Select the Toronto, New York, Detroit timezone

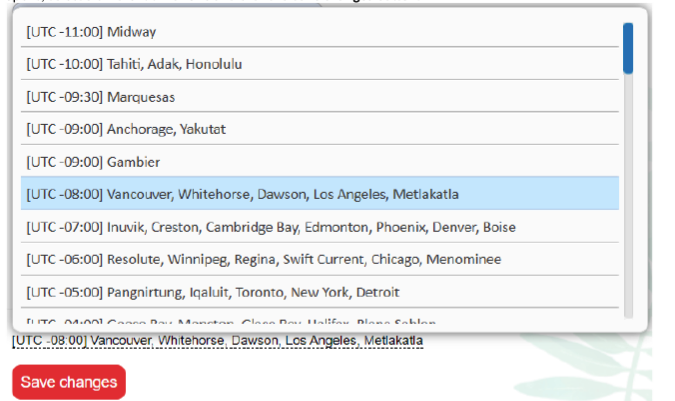[320, 292]
